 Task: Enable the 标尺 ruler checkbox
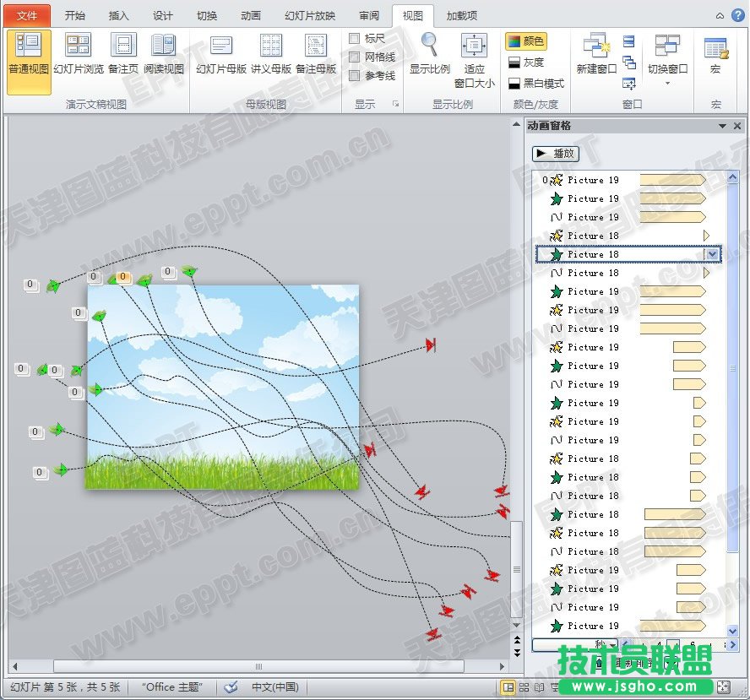click(355, 39)
